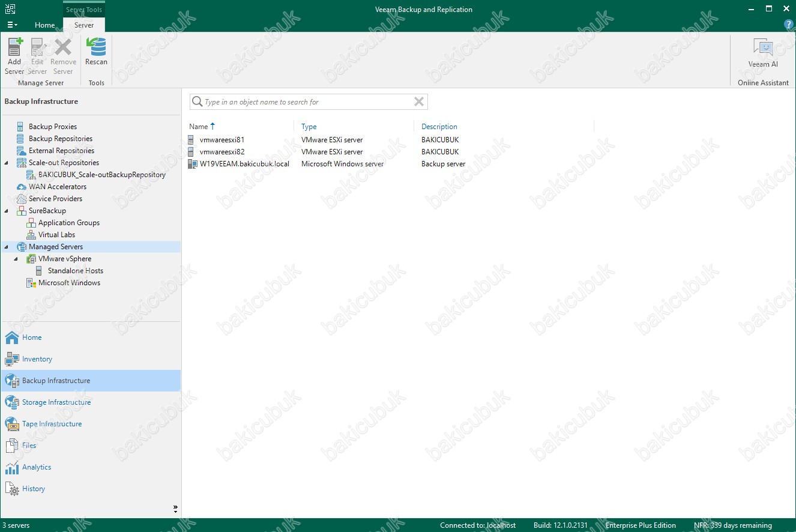
Task: Type in the object name search field
Action: click(x=307, y=102)
